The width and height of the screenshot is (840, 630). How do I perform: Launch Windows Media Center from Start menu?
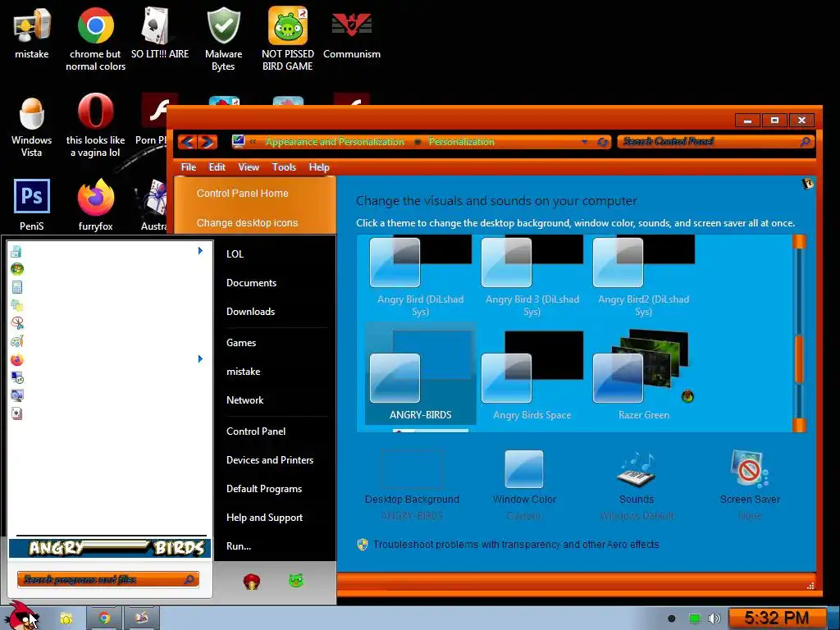[x=16, y=269]
